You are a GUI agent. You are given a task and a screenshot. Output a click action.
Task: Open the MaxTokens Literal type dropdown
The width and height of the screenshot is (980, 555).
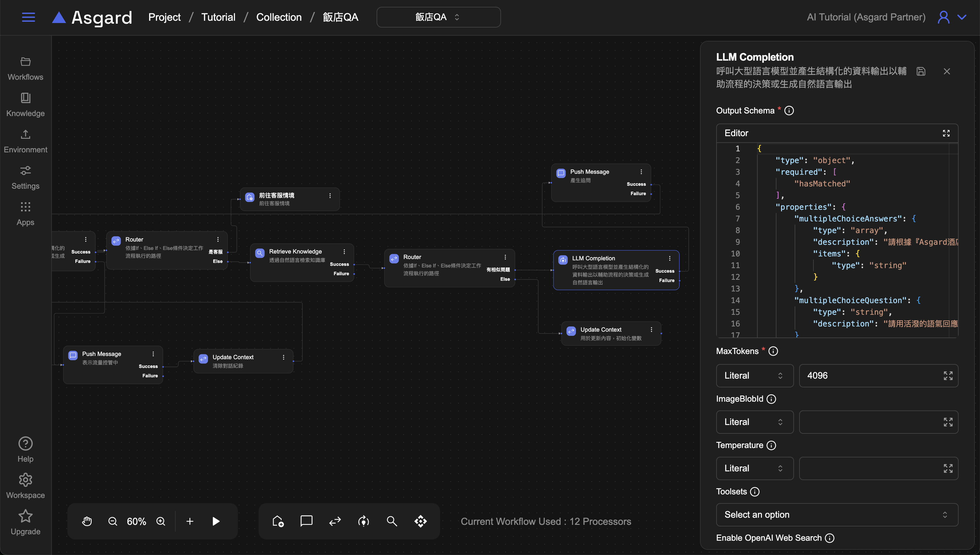tap(754, 375)
